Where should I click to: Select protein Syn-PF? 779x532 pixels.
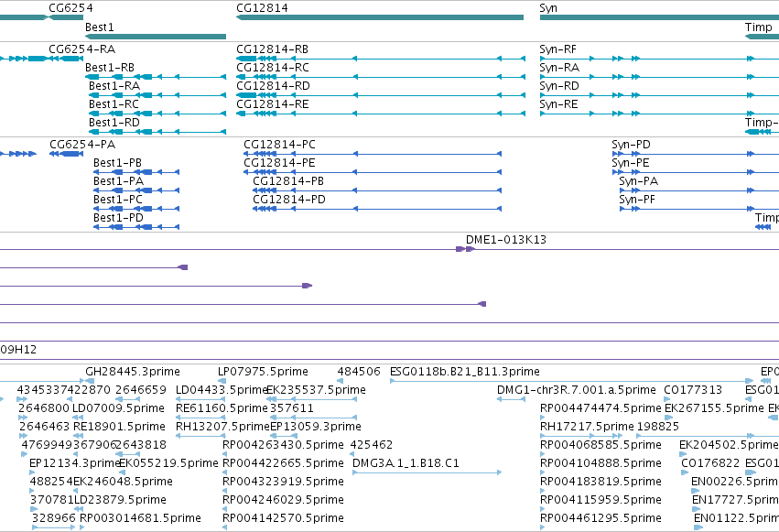point(699,209)
